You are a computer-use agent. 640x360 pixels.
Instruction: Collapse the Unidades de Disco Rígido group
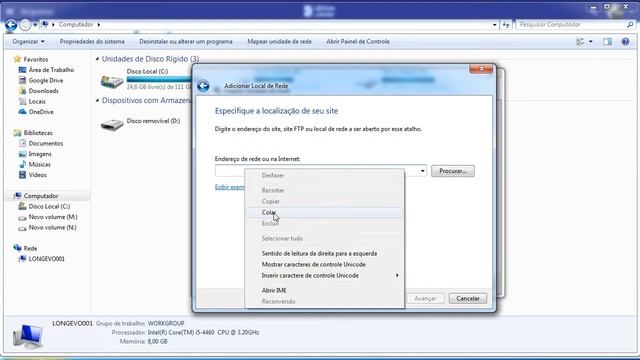click(97, 59)
